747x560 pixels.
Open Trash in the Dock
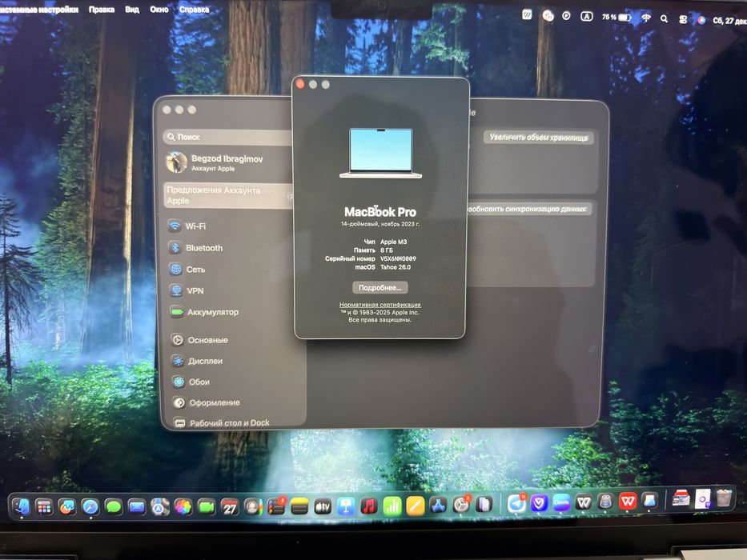(724, 498)
